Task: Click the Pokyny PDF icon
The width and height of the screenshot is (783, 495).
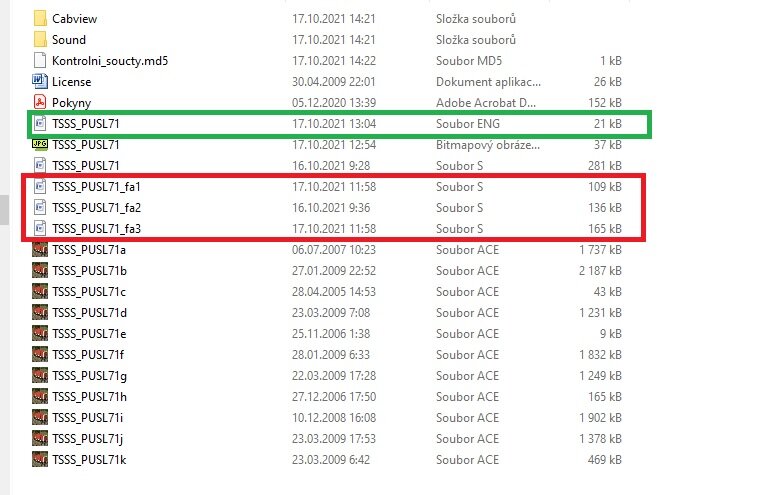Action: pos(40,103)
